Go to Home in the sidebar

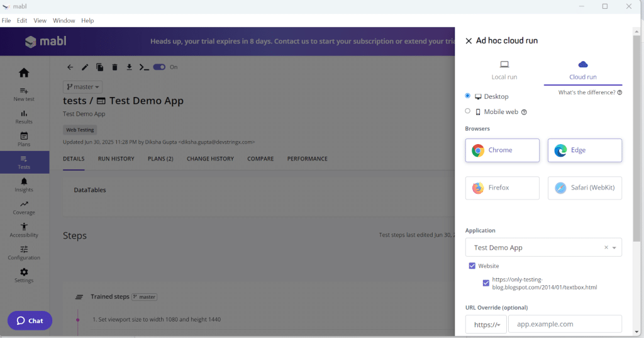24,73
